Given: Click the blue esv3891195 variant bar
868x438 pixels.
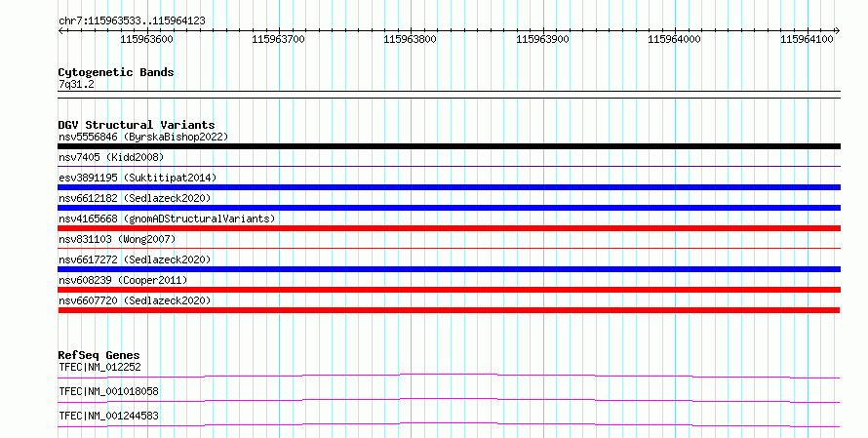Looking at the screenshot, I should pos(449,187).
